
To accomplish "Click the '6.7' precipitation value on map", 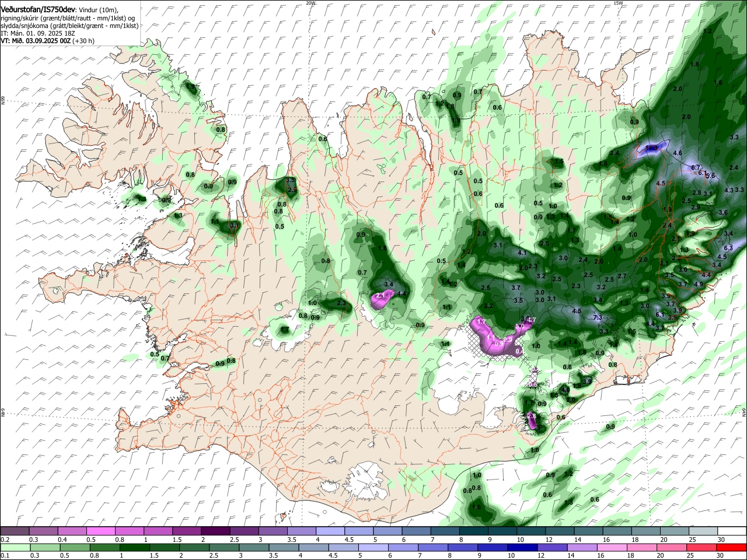I will [695, 167].
